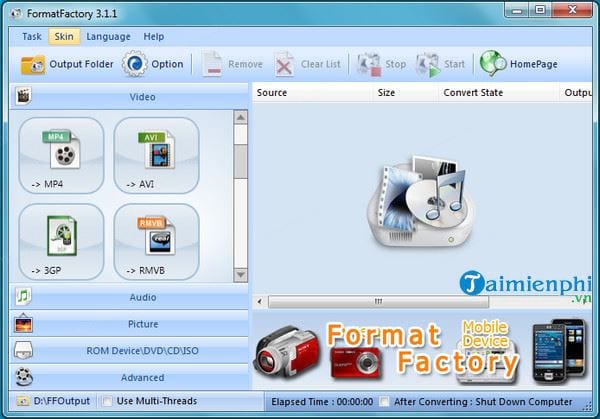Click the Clear List red X icon
Viewport: 600px width, 419px height.
(x=284, y=64)
